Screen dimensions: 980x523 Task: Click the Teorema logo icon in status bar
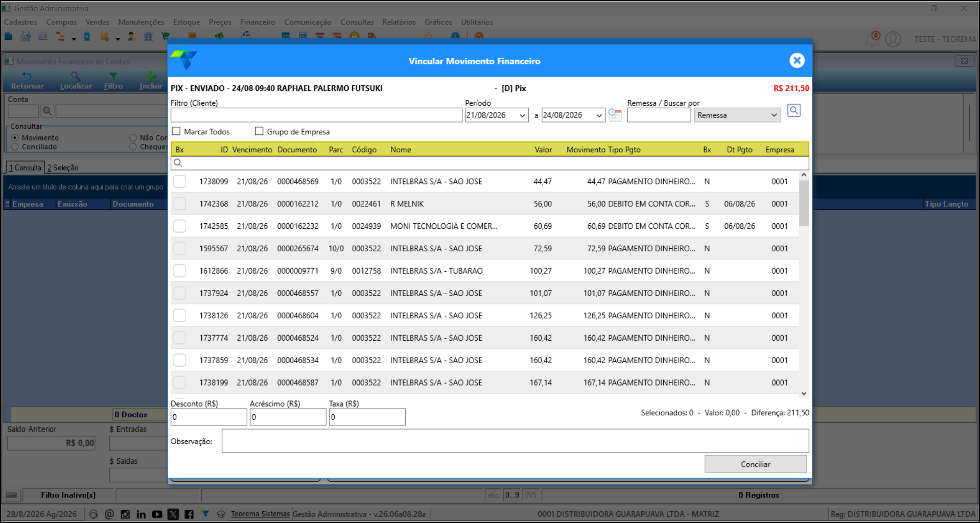tap(205, 514)
